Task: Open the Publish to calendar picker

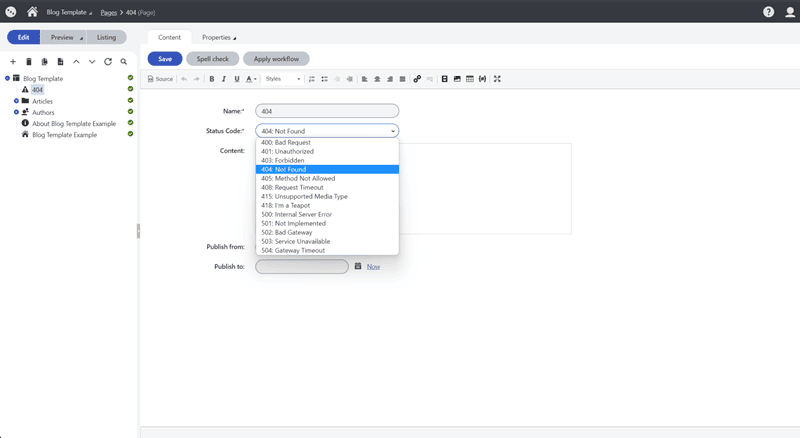Action: [358, 266]
